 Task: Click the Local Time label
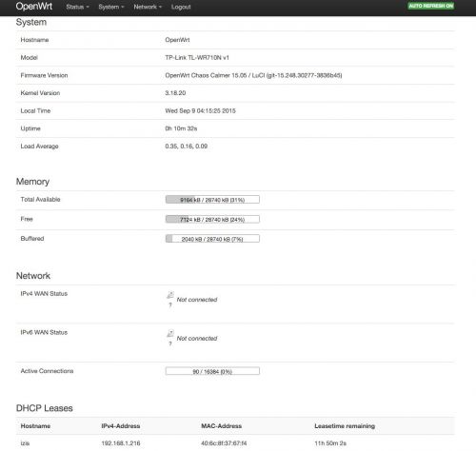click(x=35, y=111)
